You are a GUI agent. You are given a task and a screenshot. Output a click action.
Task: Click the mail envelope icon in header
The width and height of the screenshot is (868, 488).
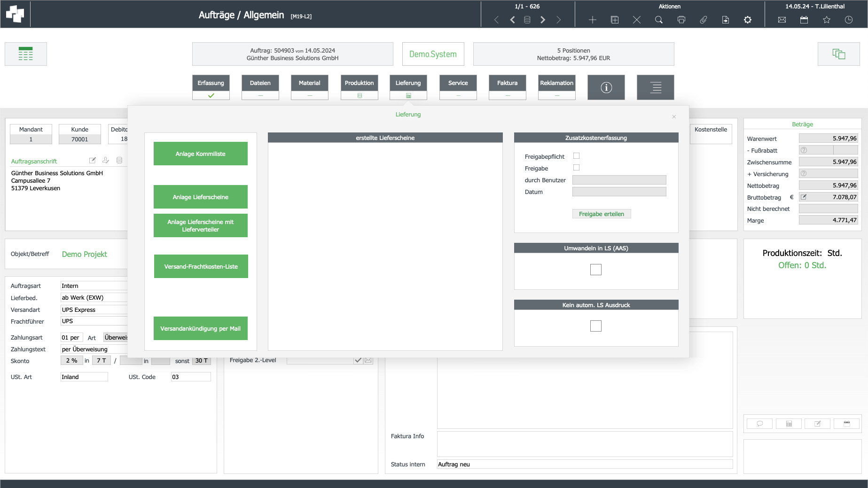(782, 20)
